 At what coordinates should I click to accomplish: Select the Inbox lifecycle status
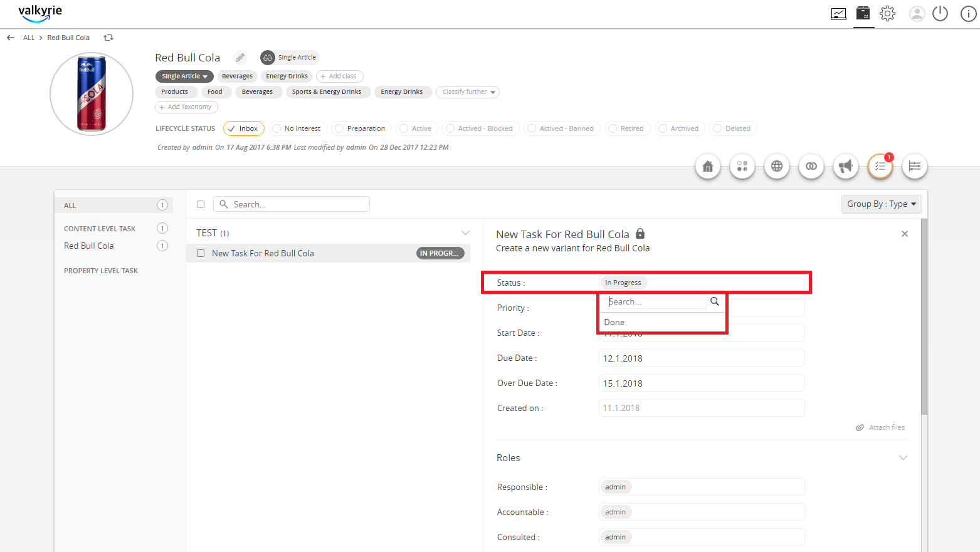pos(243,128)
